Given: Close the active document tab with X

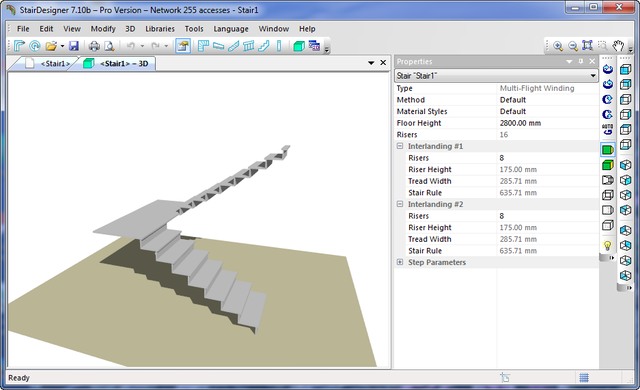Looking at the screenshot, I should point(383,62).
